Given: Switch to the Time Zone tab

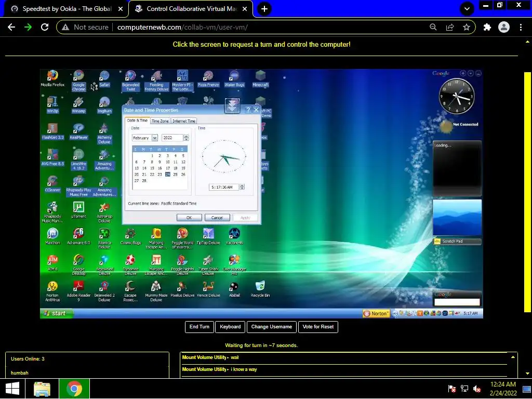Looking at the screenshot, I should click(x=160, y=121).
